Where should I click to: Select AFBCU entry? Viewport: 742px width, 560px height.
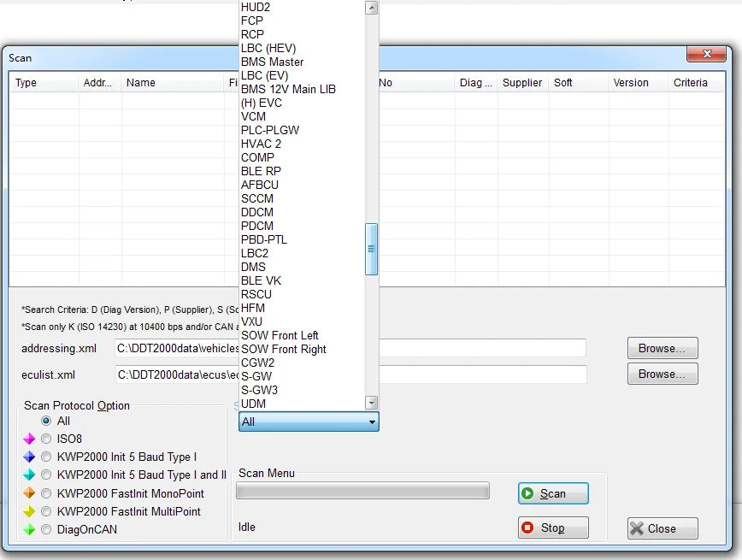pyautogui.click(x=302, y=185)
